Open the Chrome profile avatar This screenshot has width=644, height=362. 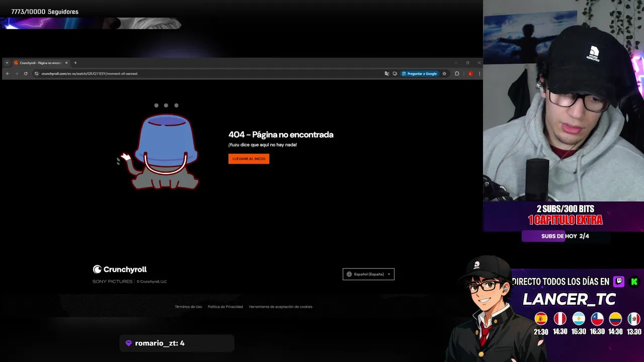click(x=470, y=73)
